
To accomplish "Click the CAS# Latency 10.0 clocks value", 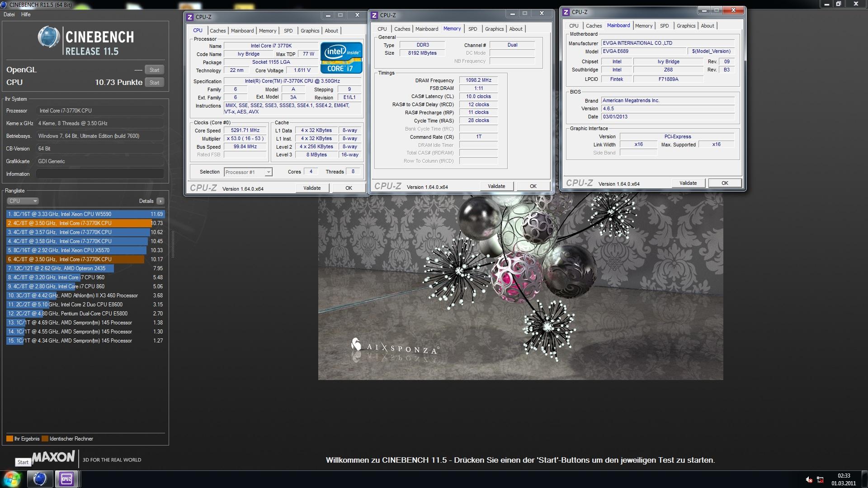I will [478, 97].
